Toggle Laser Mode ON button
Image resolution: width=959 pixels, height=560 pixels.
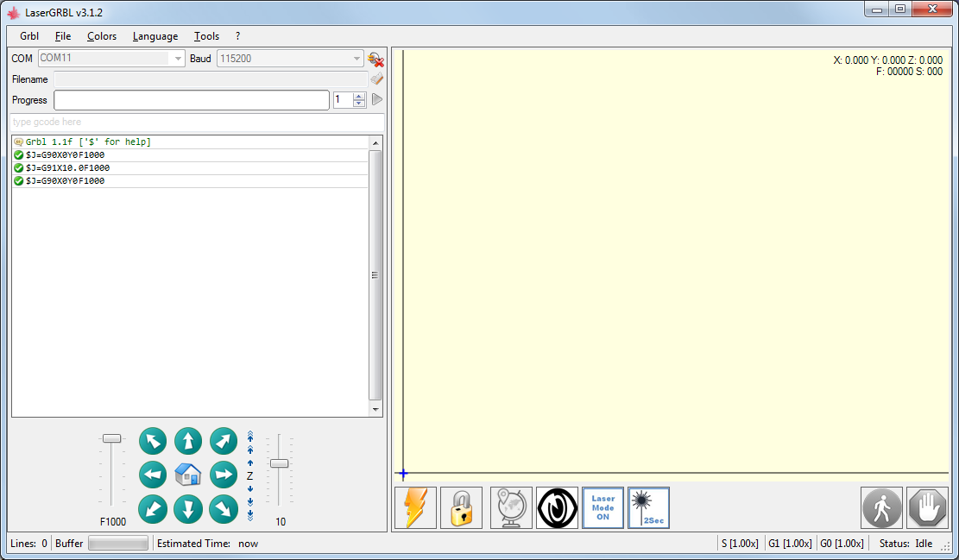coord(603,507)
